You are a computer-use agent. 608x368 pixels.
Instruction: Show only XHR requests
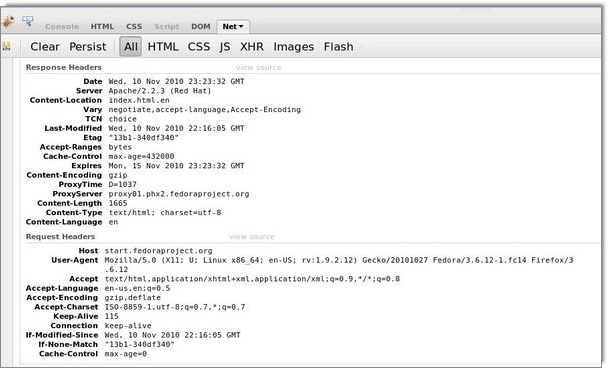click(x=252, y=47)
